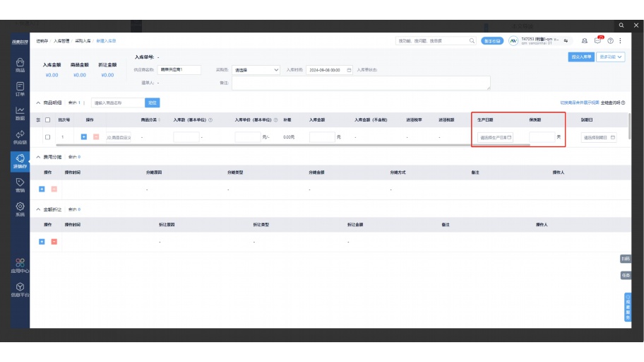The width and height of the screenshot is (644, 362).
Task: Focus the 保质期 days input
Action: (x=542, y=137)
